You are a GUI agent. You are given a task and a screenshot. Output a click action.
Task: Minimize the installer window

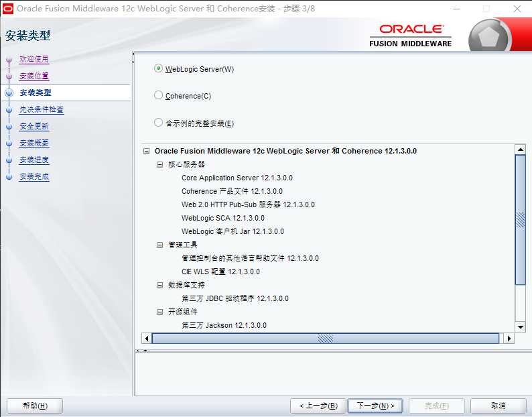pyautogui.click(x=456, y=9)
